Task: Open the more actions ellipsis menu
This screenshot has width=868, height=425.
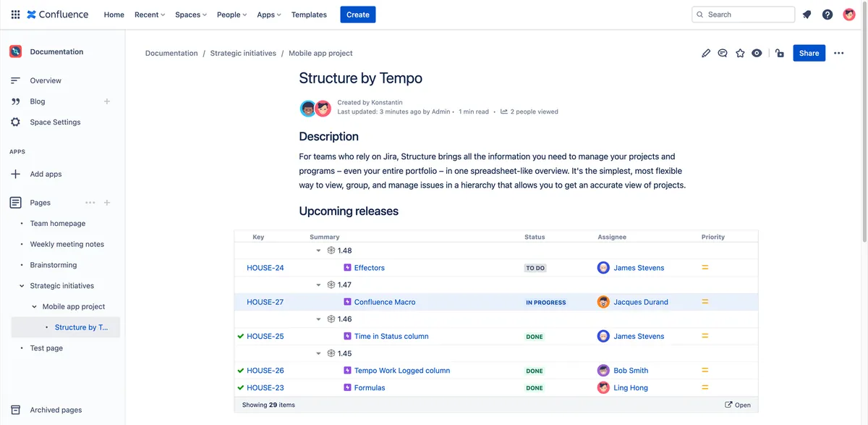Action: coord(839,53)
